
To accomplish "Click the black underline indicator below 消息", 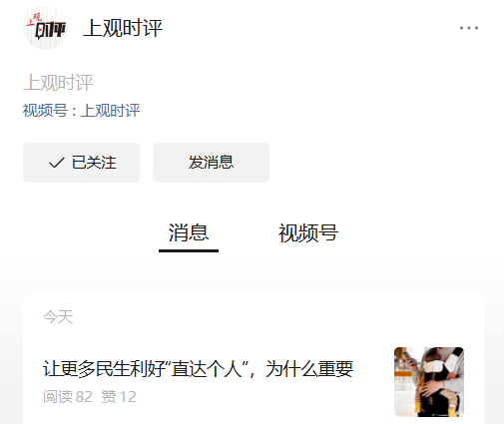I will point(189,250).
